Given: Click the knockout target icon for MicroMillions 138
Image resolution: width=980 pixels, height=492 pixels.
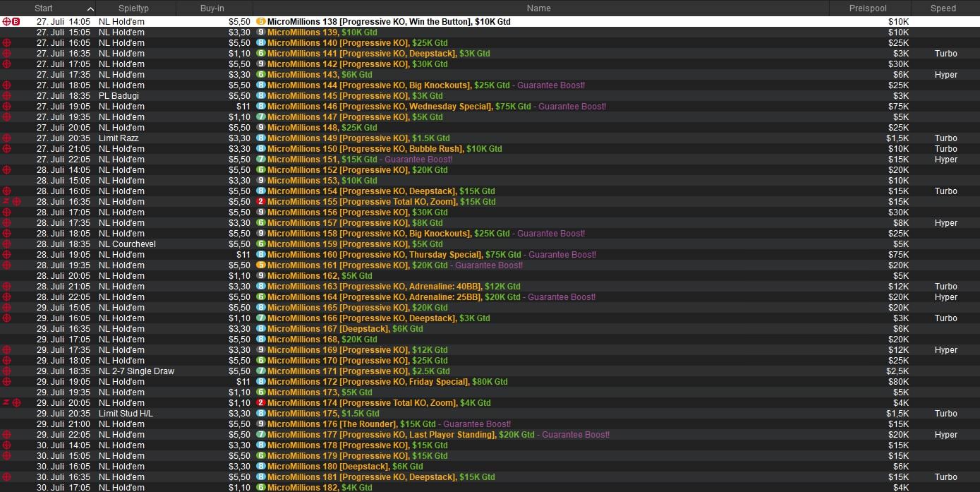Looking at the screenshot, I should (7, 22).
